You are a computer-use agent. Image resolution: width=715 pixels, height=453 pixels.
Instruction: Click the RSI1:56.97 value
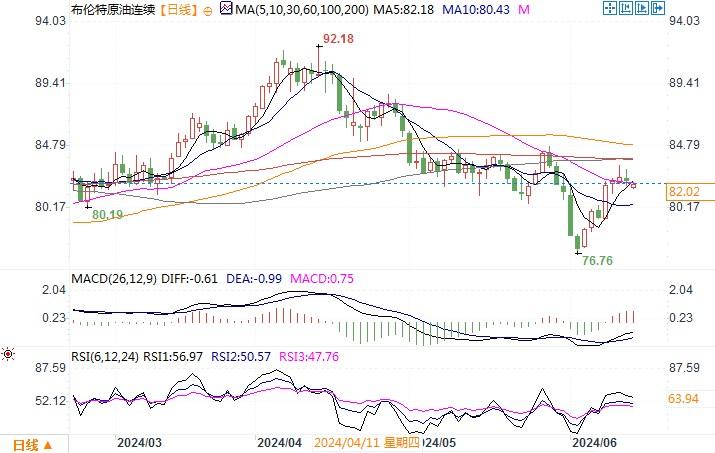(173, 357)
